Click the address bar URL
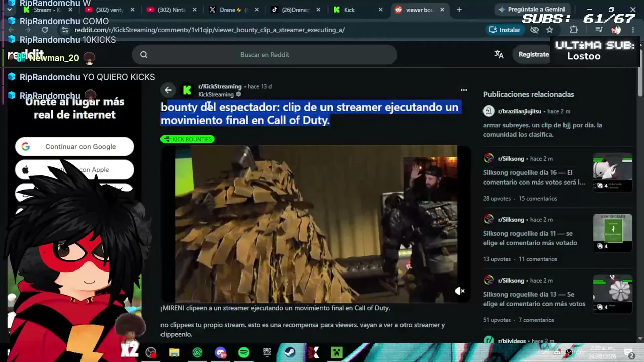Screen dimensions: 644x362 tap(209, 30)
